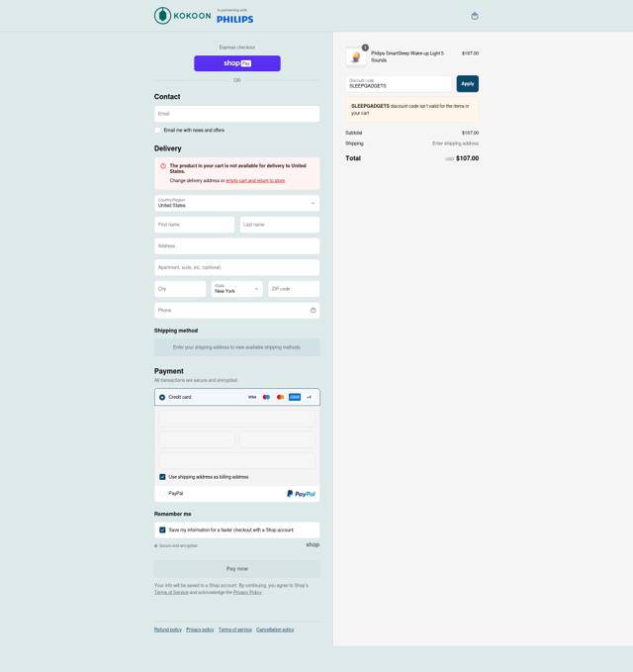Click the Maestro card icon
The height and width of the screenshot is (672, 633).
pos(266,397)
